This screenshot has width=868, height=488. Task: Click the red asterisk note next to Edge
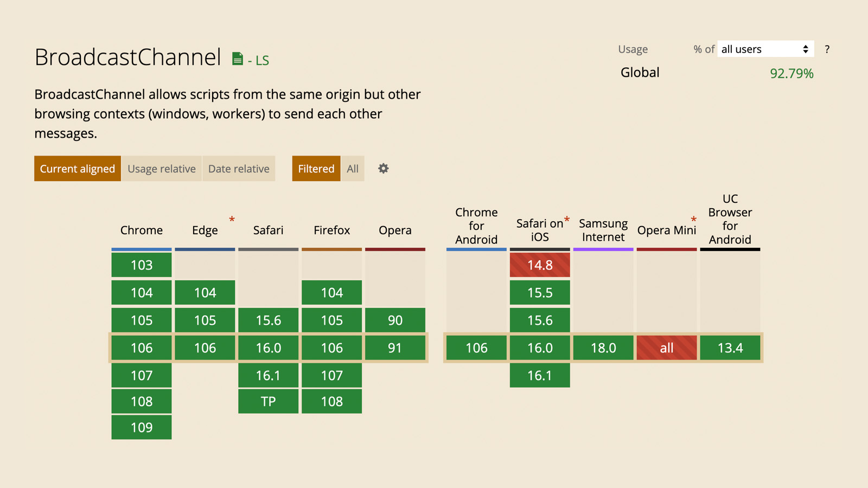[232, 220]
